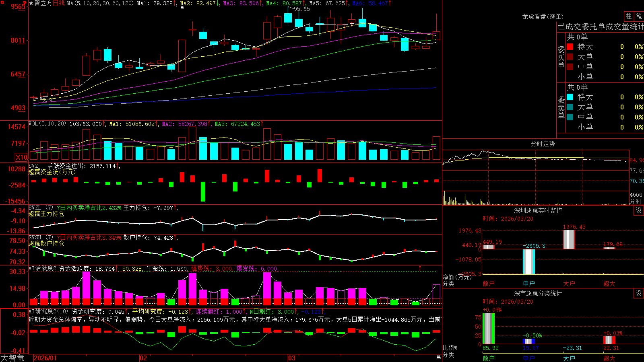Click the 1976.43 大户 net amount bar
The height and width of the screenshot is (362, 644).
(x=569, y=239)
